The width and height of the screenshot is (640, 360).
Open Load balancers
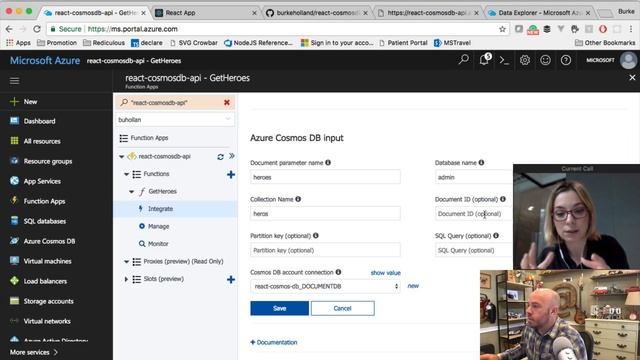click(38, 281)
